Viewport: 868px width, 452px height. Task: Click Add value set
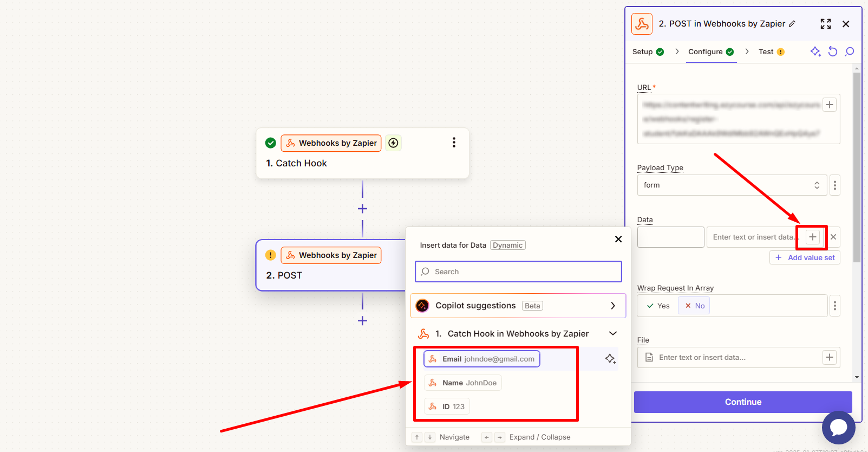coord(805,257)
